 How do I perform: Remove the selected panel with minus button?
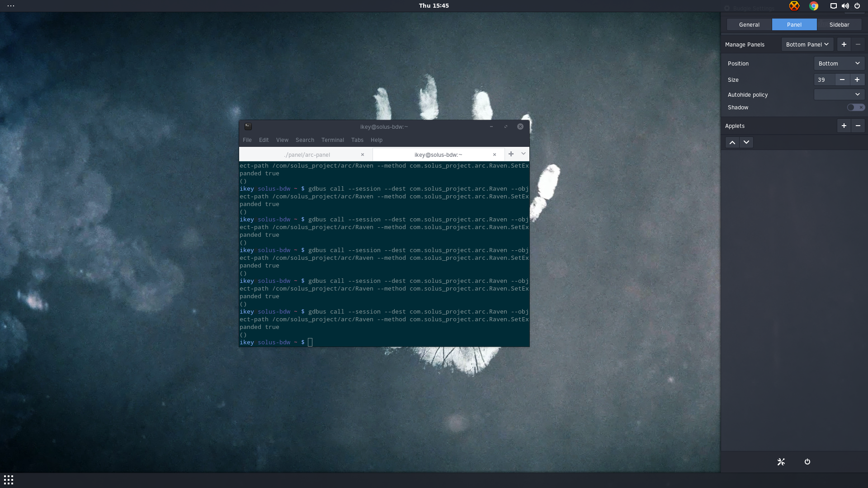(858, 44)
